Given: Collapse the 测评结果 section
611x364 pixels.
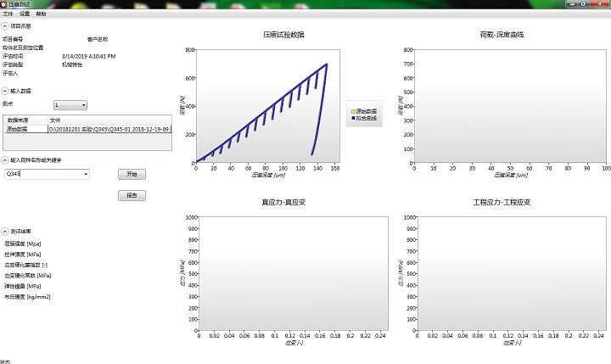Looking at the screenshot, I should tap(5, 230).
